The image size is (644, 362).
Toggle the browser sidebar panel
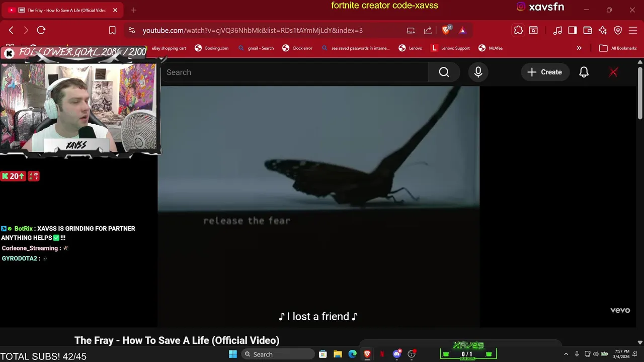click(x=573, y=30)
